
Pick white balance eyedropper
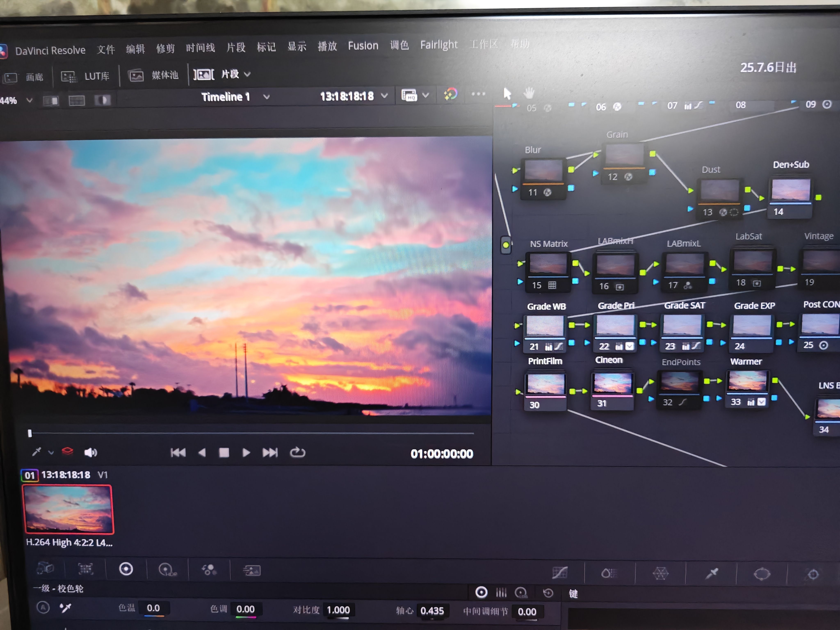click(65, 608)
